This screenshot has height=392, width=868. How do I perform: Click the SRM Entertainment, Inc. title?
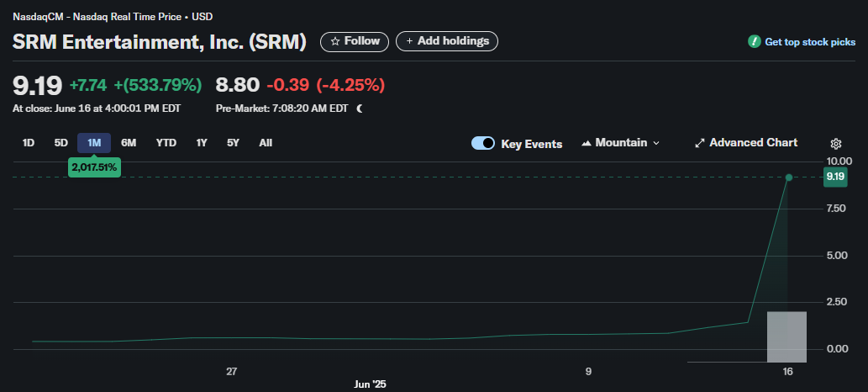[x=160, y=42]
